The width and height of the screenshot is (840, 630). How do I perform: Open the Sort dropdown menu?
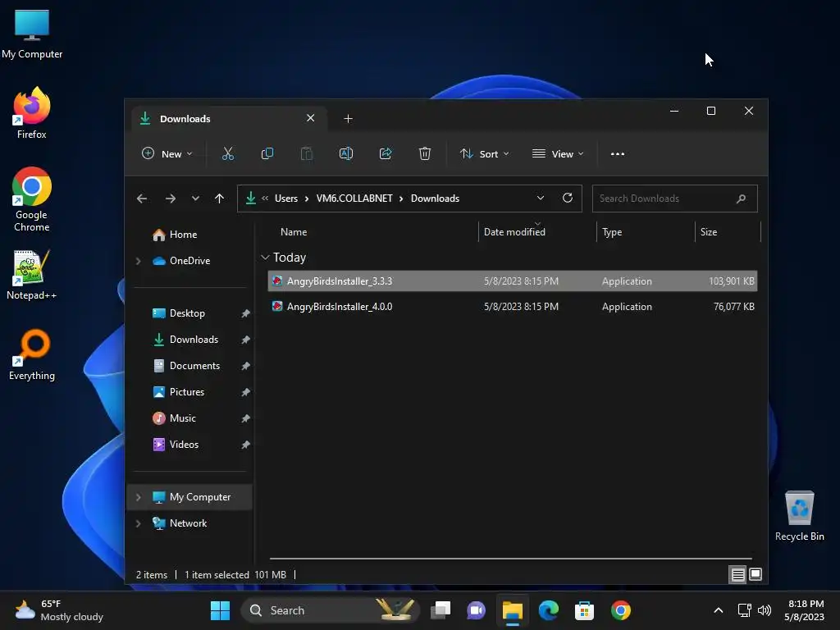coord(484,153)
